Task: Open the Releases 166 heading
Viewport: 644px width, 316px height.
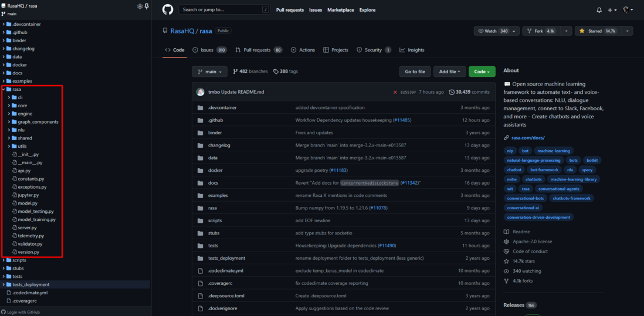Action: (520, 305)
